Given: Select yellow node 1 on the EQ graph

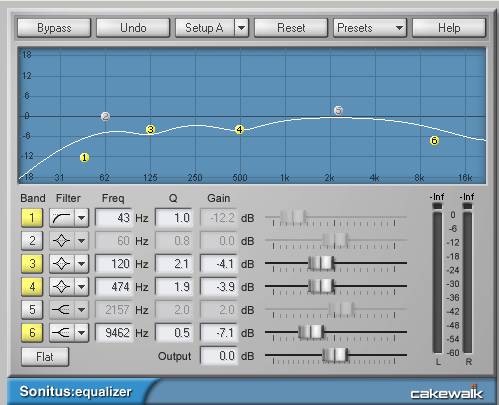Looking at the screenshot, I should [84, 158].
